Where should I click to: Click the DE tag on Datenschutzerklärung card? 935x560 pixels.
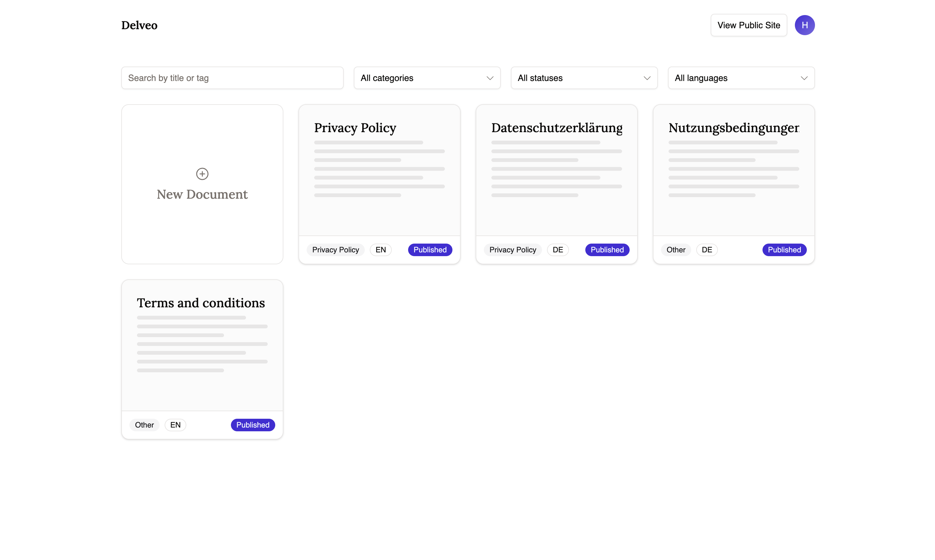tap(557, 250)
